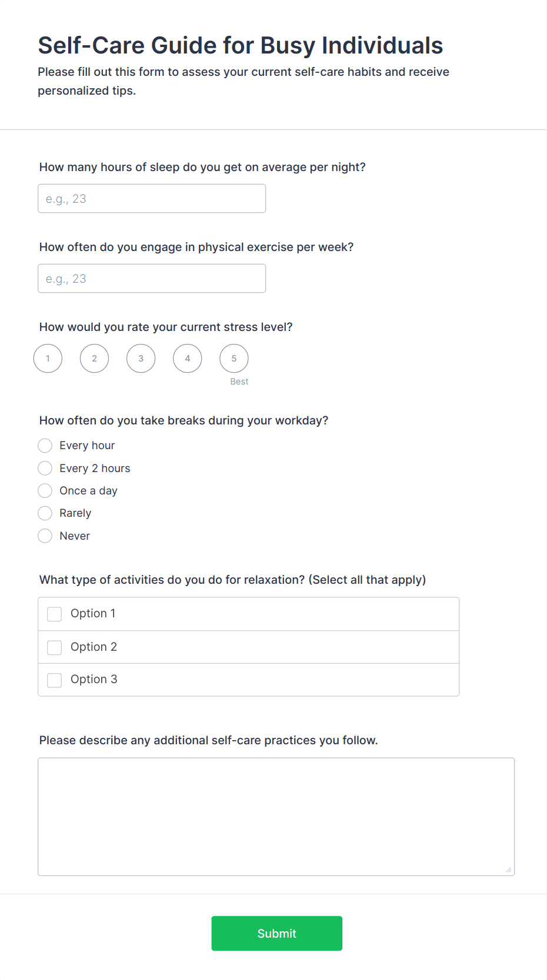The width and height of the screenshot is (547, 980).
Task: Select 'Never' for workday breaks
Action: [45, 536]
